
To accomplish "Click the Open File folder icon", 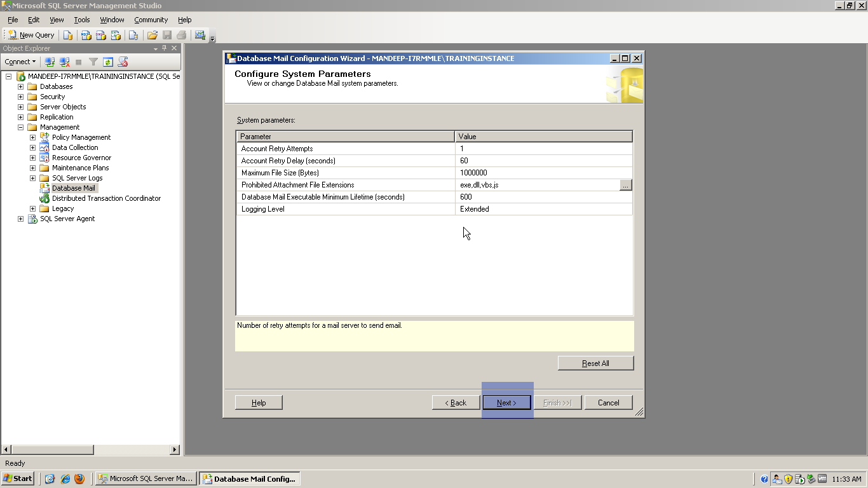I will pos(153,35).
